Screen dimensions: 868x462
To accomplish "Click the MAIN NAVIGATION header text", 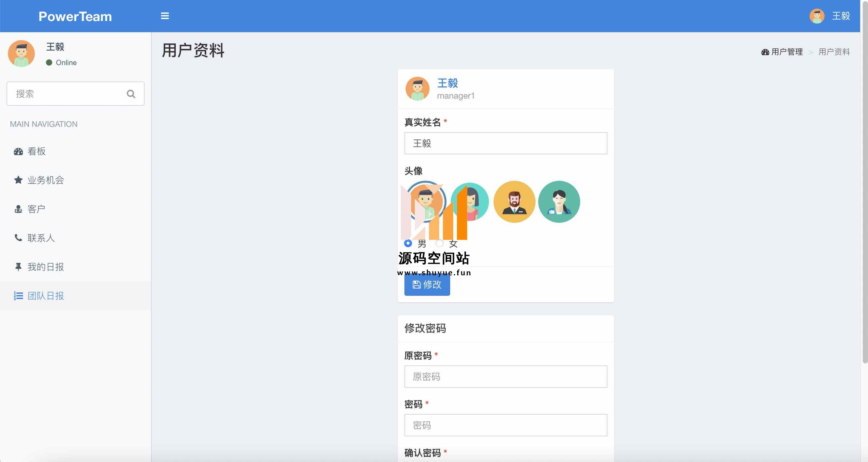I will click(44, 124).
